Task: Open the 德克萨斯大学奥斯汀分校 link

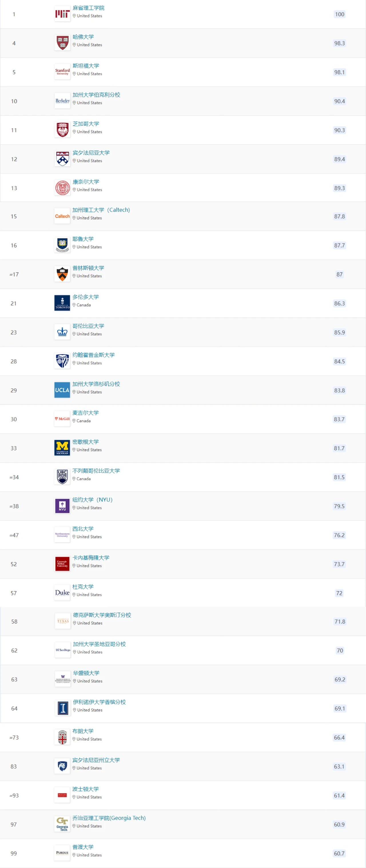Action: click(x=102, y=615)
